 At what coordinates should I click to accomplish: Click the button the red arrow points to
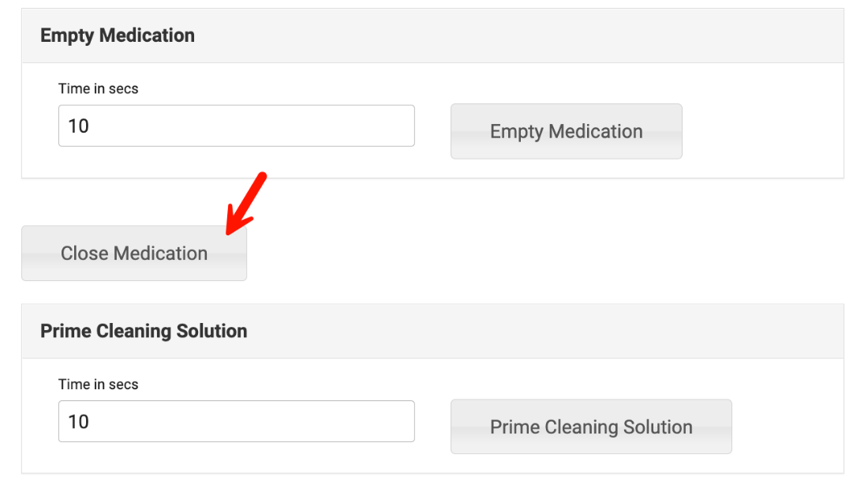[134, 253]
